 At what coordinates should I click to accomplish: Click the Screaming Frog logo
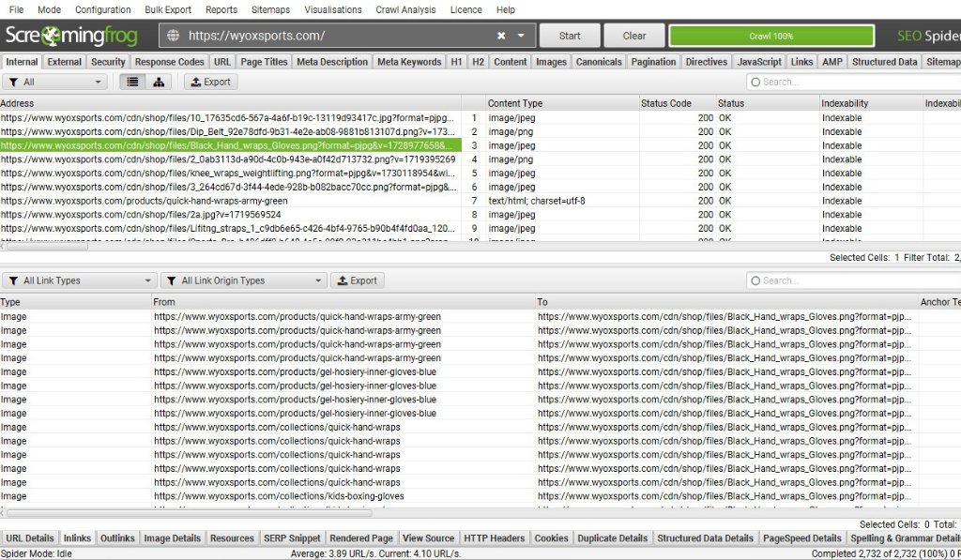point(71,36)
